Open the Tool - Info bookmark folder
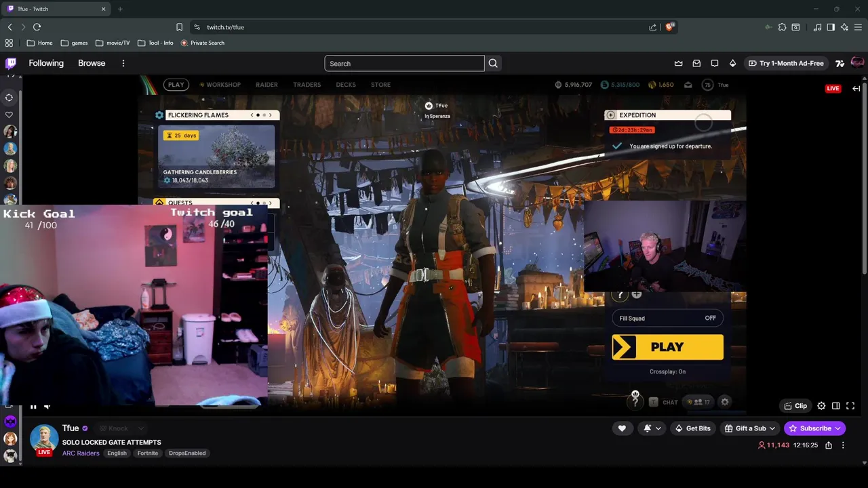Viewport: 868px width, 488px height. coord(155,43)
